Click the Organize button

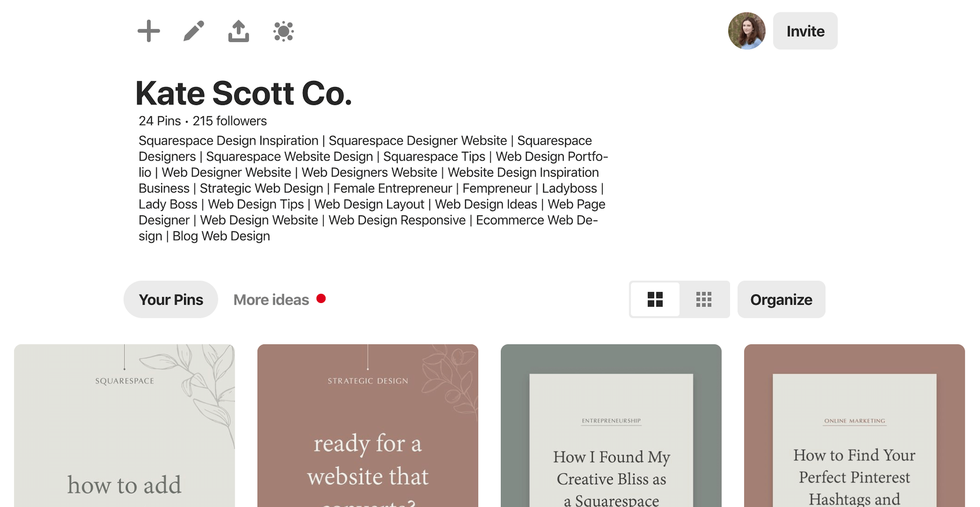(781, 299)
